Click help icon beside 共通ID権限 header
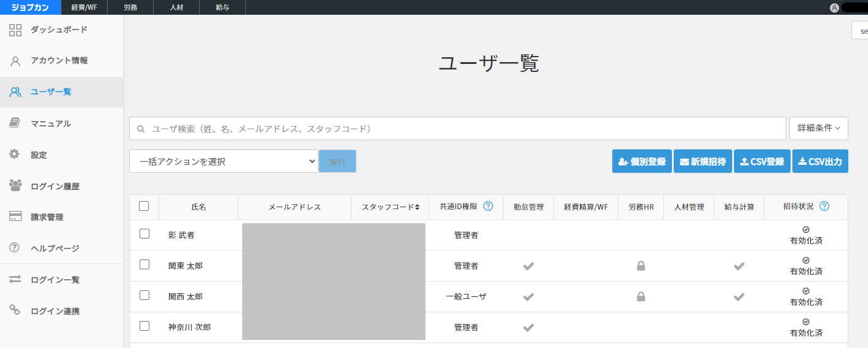The image size is (868, 348). click(x=488, y=207)
